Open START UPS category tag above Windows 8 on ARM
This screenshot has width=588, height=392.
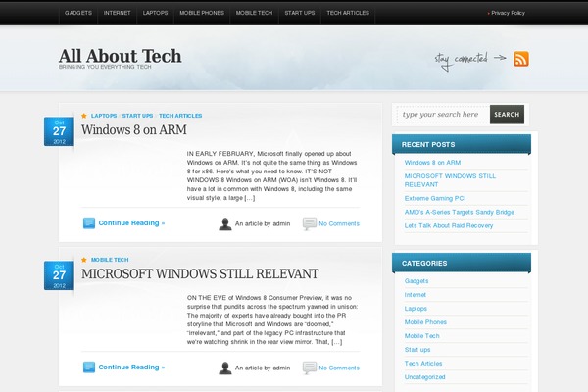tap(137, 116)
